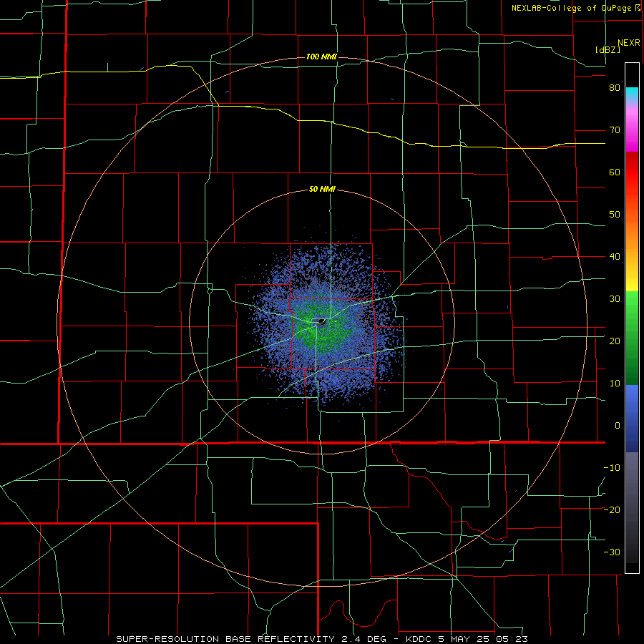Click the NEXLAB-College of DuPage watermark text
Screen dimensions: 644x644
coord(571,8)
